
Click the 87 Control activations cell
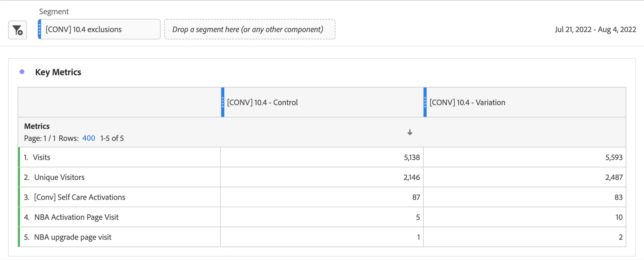click(322, 197)
